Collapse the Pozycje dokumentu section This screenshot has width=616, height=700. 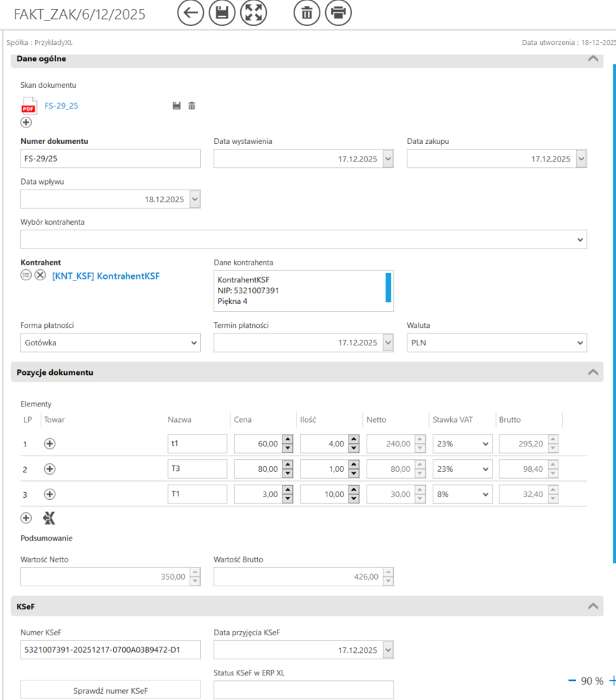593,372
